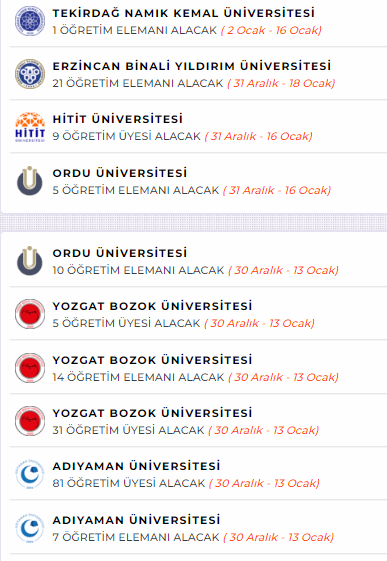
Task: Click the Tekirdağ Namık Kemal Üniversitesi logo
Action: (x=30, y=21)
